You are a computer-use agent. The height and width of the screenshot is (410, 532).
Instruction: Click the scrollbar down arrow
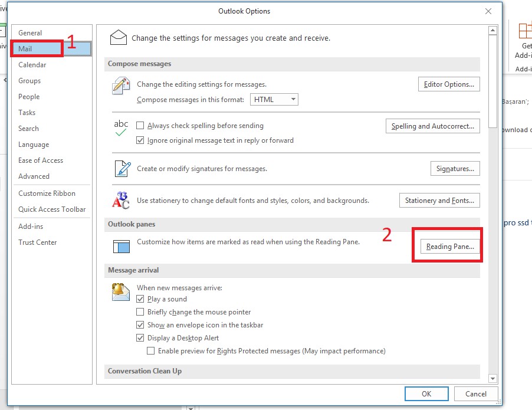[492, 378]
